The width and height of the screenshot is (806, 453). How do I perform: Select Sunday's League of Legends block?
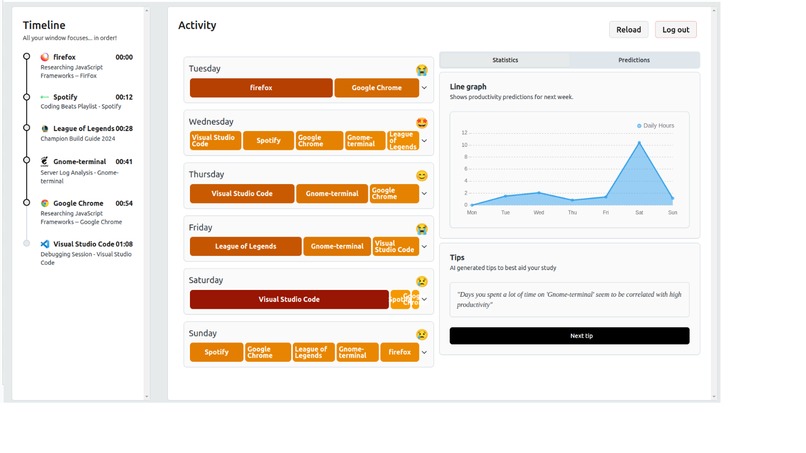click(x=314, y=352)
